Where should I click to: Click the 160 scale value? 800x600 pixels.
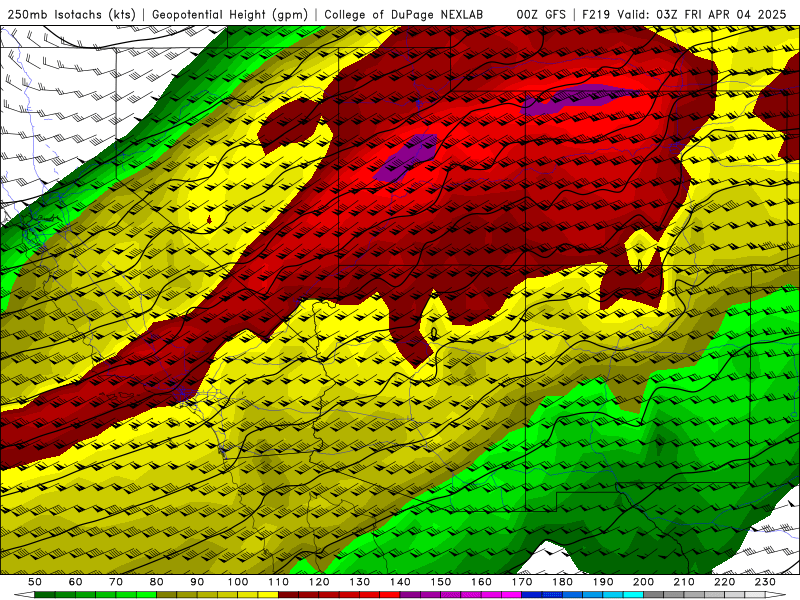point(481,582)
